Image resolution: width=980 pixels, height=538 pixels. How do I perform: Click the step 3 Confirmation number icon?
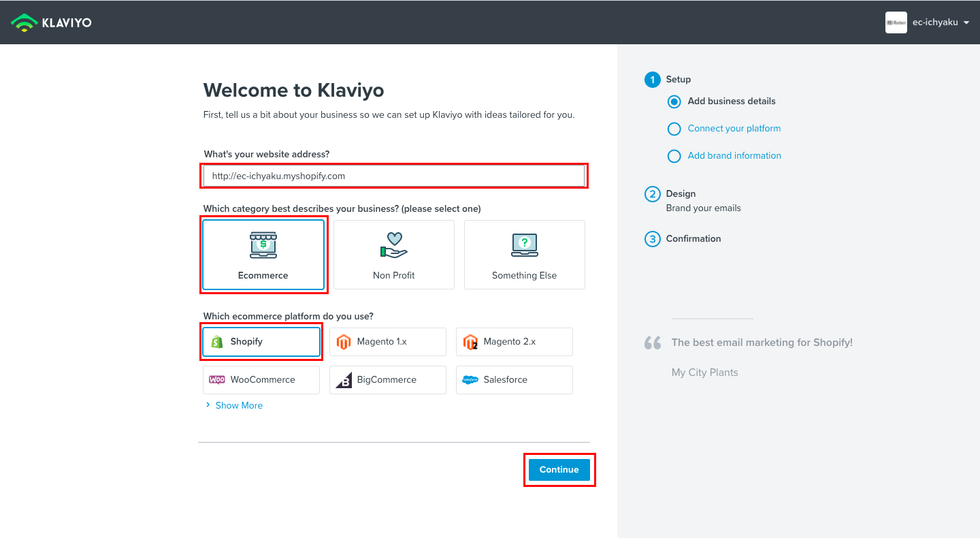pos(653,239)
